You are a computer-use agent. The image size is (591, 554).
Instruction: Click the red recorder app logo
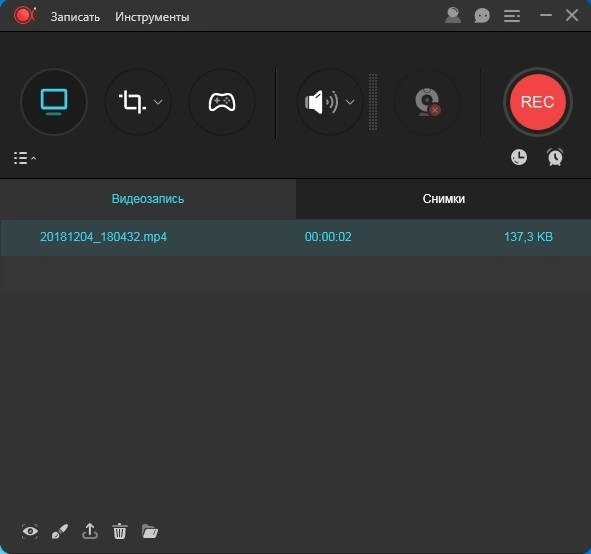(x=24, y=16)
